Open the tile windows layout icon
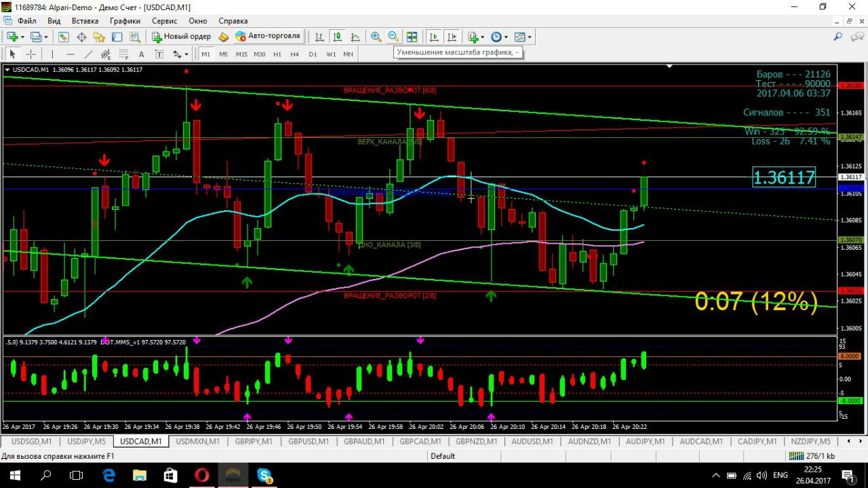The height and width of the screenshot is (488, 868). click(412, 37)
